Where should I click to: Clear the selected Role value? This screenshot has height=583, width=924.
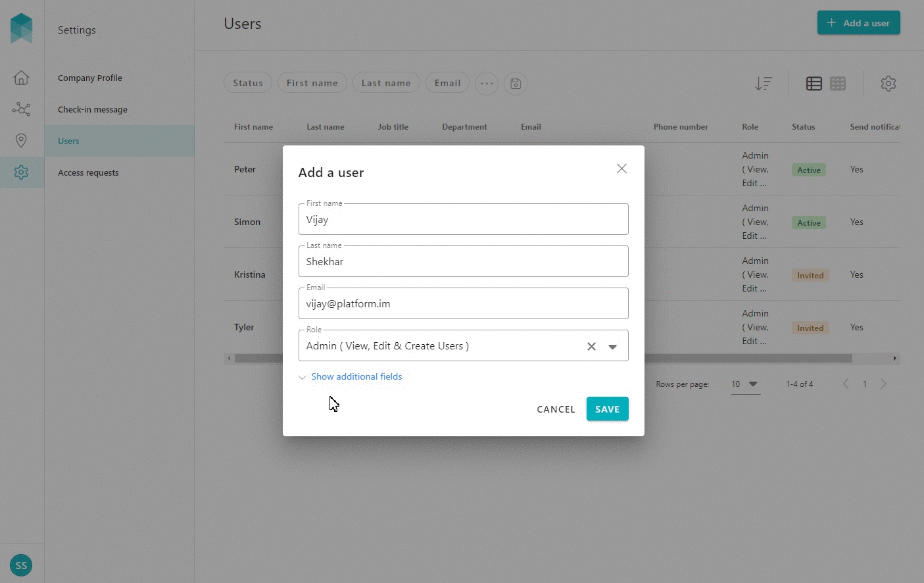(591, 347)
